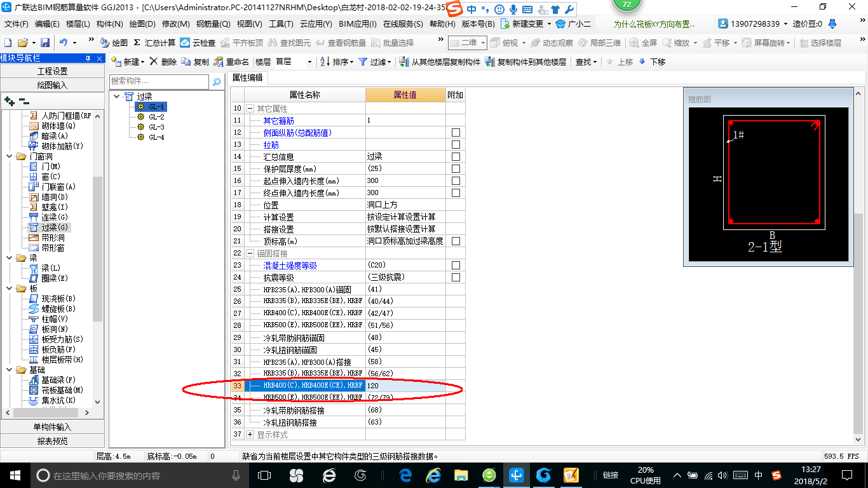This screenshot has width=868, height=488.
Task: Collapse the 过梁 component tree node
Action: pyautogui.click(x=117, y=97)
